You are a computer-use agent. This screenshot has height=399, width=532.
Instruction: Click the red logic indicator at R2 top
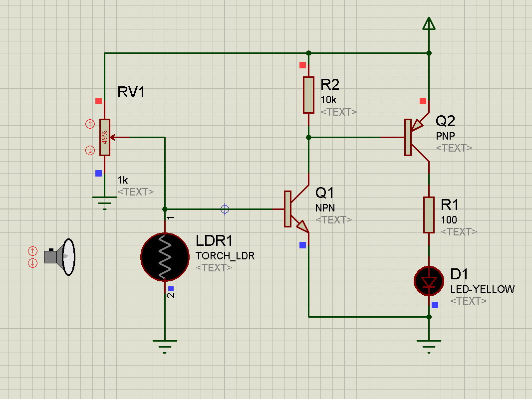[302, 65]
